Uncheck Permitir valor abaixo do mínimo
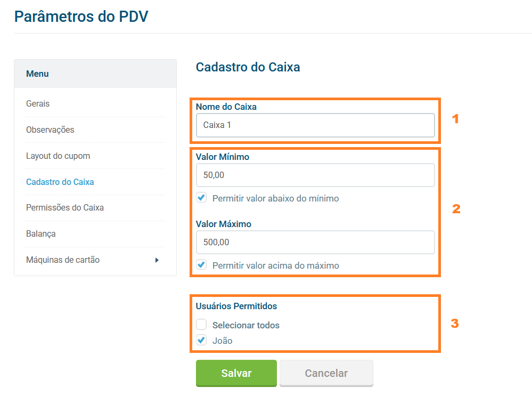The width and height of the screenshot is (532, 395). 201,198
